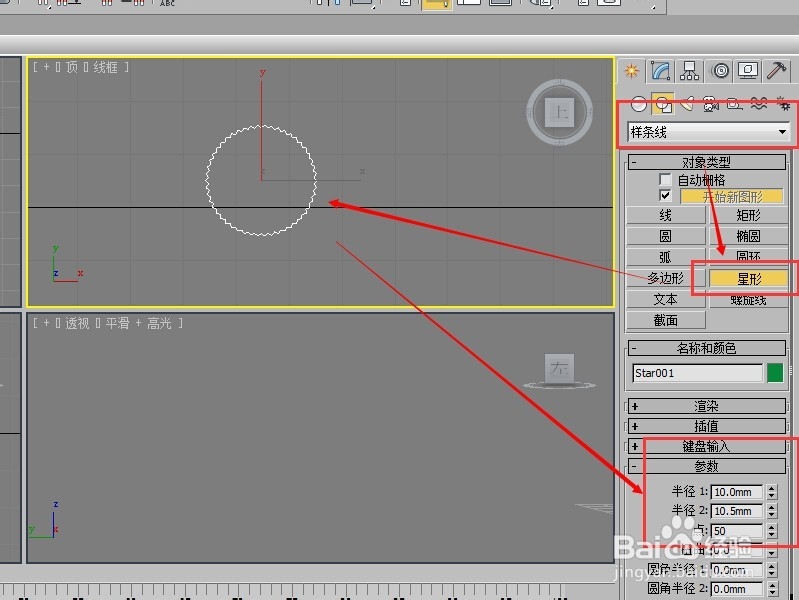Image resolution: width=799 pixels, height=600 pixels.
Task: Open the Modify panel tab
Action: coord(660,71)
